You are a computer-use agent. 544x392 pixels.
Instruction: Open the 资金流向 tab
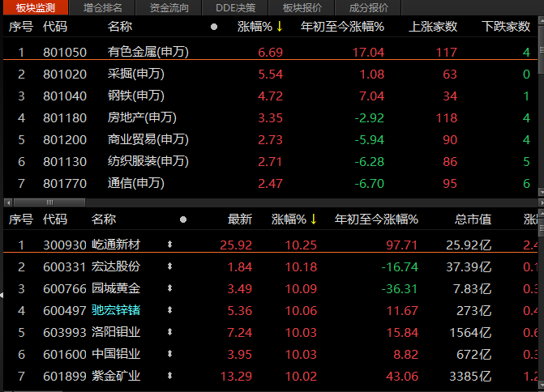coord(169,7)
